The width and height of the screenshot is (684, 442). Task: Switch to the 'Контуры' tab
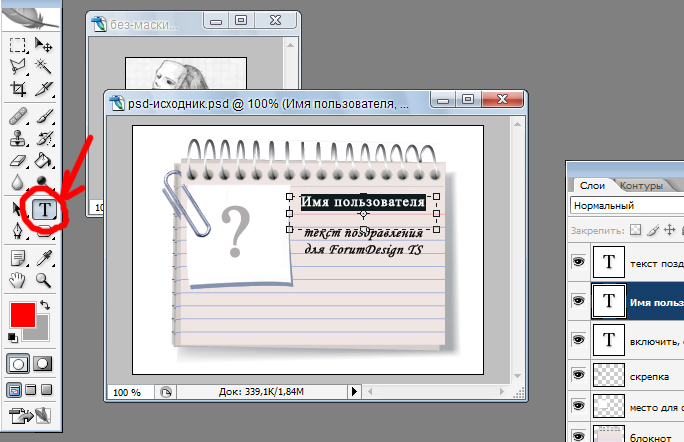(x=641, y=185)
